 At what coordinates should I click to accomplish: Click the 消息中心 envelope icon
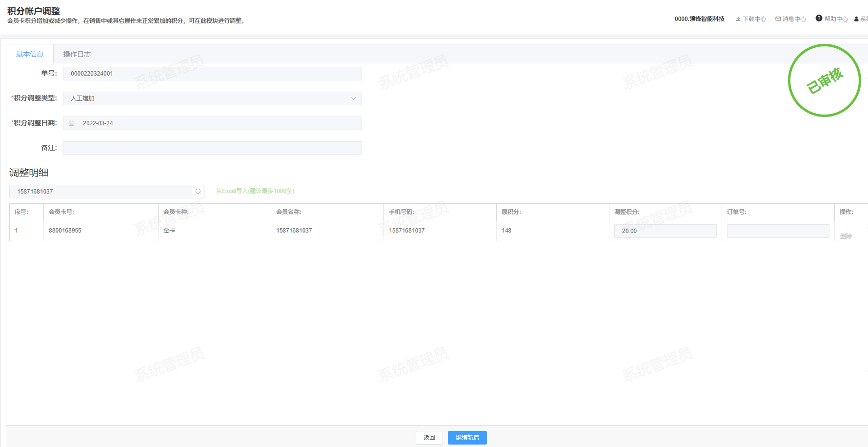pyautogui.click(x=778, y=19)
